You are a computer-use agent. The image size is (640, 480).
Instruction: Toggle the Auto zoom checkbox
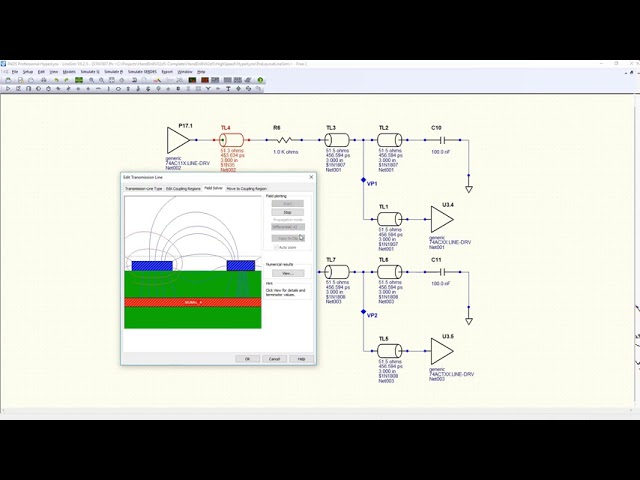(276, 247)
